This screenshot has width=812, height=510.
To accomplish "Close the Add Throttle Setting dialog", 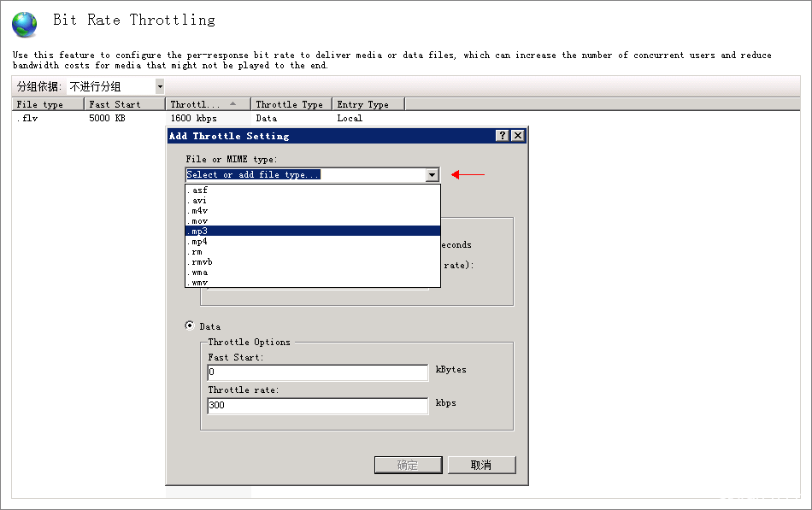I will point(518,135).
